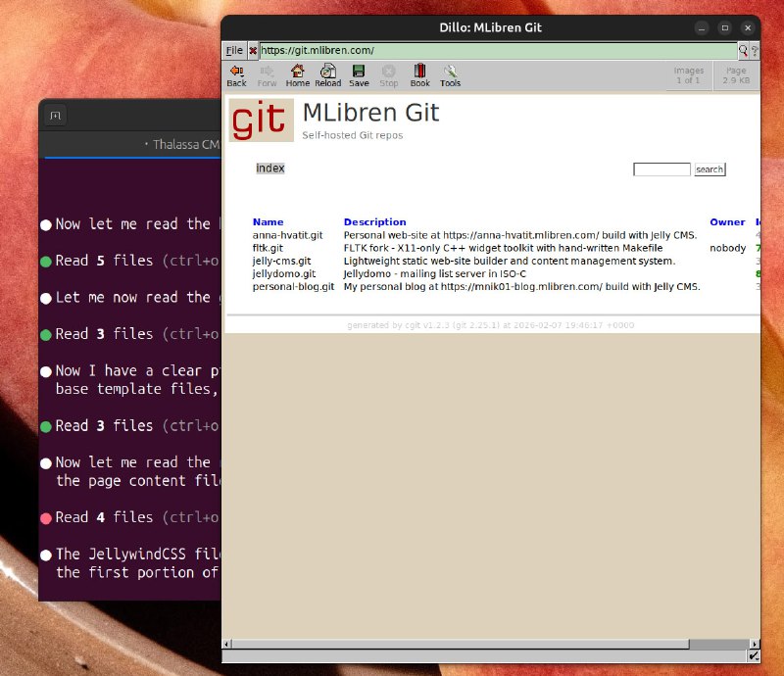The width and height of the screenshot is (784, 676).
Task: Open the jelly-cms.git repository link
Action: tap(282, 262)
